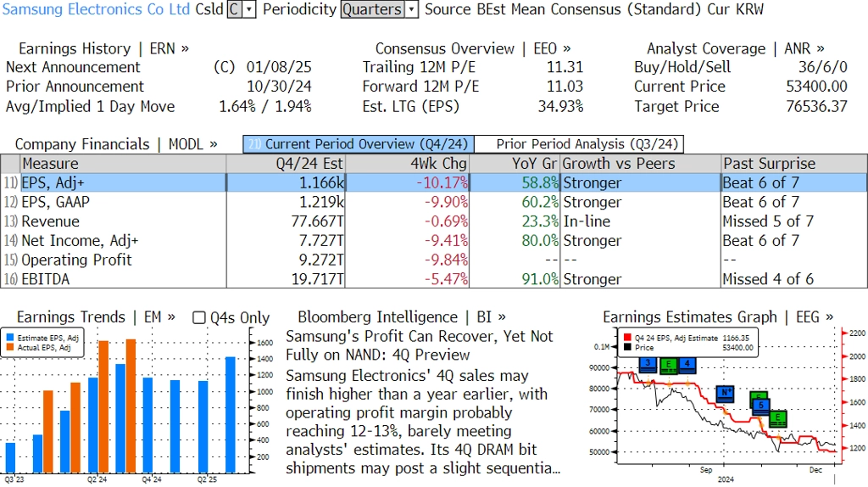Viewport: 868px width, 487px height.
Task: Click the Revenue 4Wk Chg -0.69%
Action: point(446,221)
